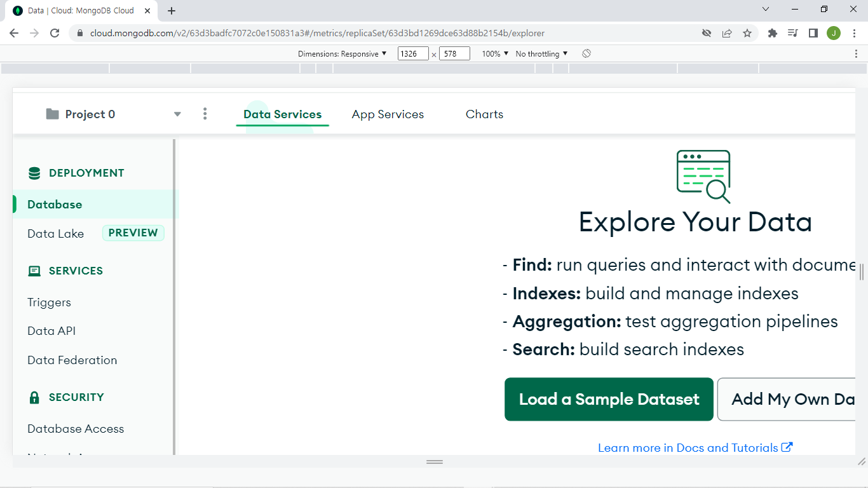
Task: Click the browser back arrow
Action: click(x=14, y=33)
